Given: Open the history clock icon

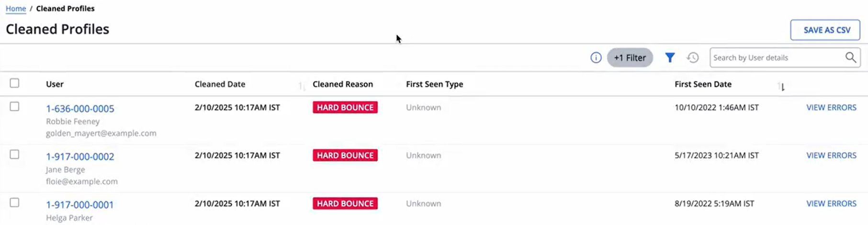Looking at the screenshot, I should 693,58.
